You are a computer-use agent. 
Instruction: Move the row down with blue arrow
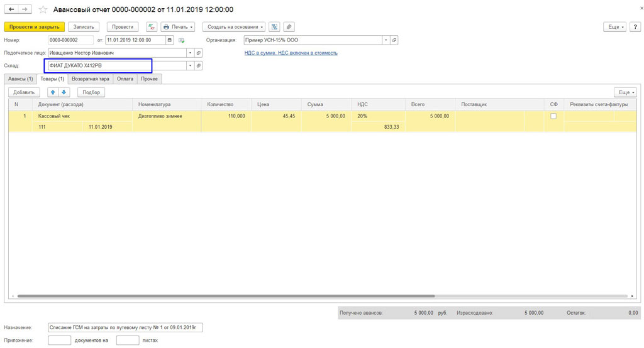(x=64, y=92)
